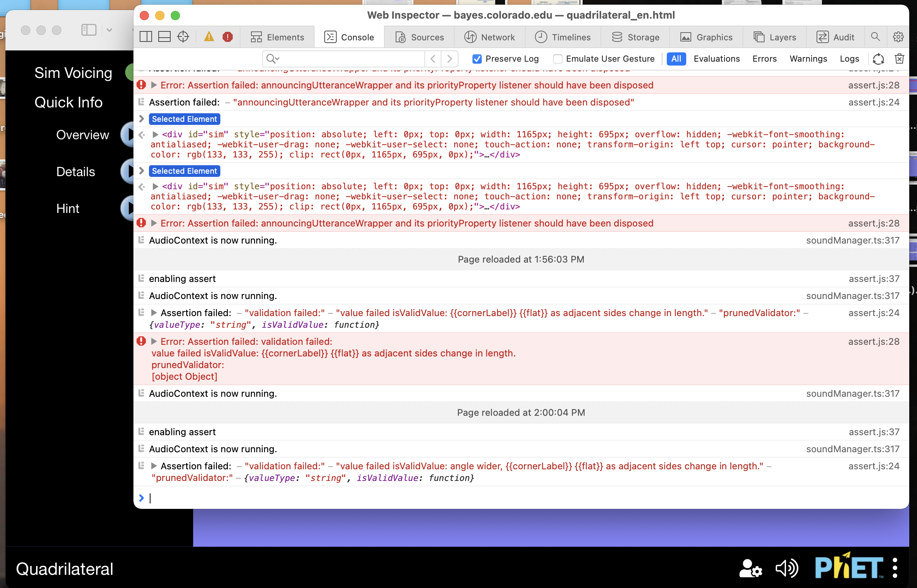Viewport: 917px width, 588px height.
Task: Expand the first Selected Element disclosure triangle
Action: coord(141,119)
